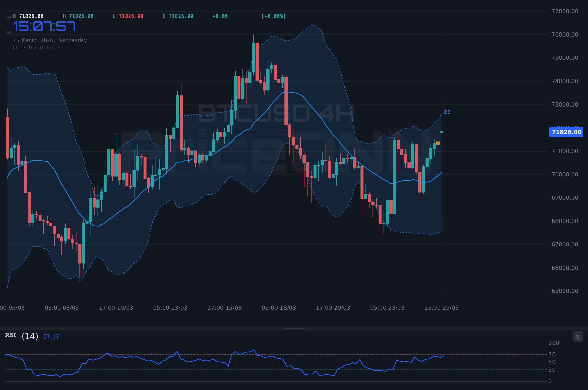Click the 77000.00 price axis label
588x390 pixels.
coord(565,10)
